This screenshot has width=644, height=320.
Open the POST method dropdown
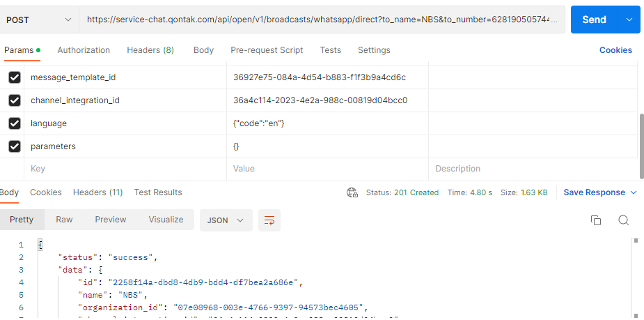point(38,20)
